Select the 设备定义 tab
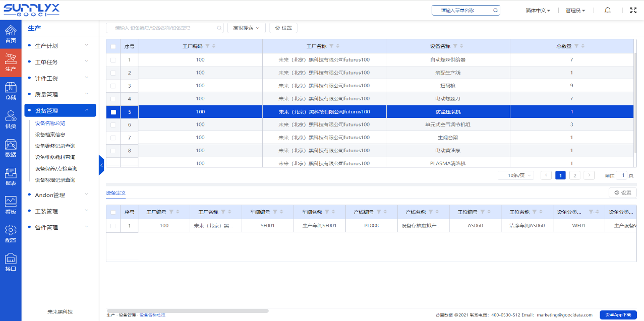This screenshot has height=321, width=644. point(115,193)
